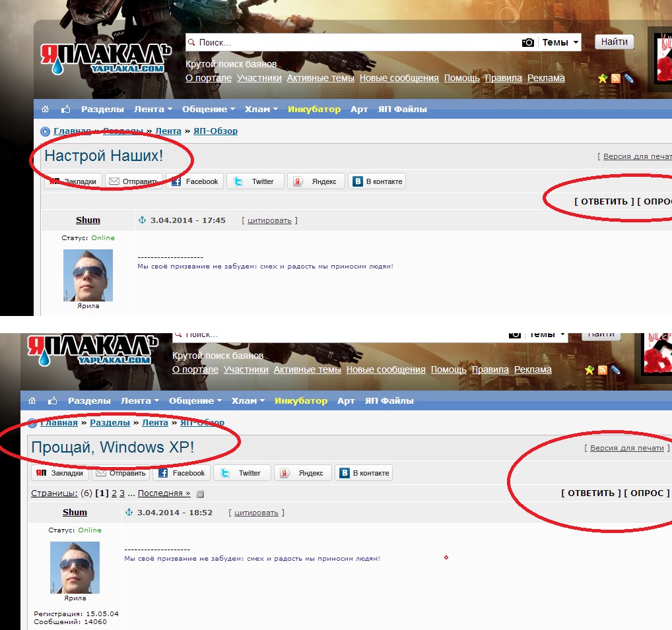
Task: Send 'Настрой Наших!' via Отправить envelope button
Action: (134, 181)
